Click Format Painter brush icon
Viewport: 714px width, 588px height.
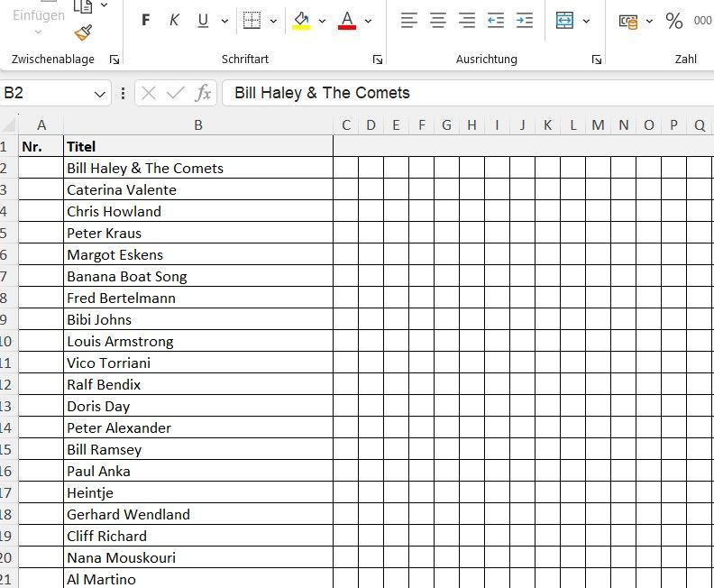click(83, 32)
